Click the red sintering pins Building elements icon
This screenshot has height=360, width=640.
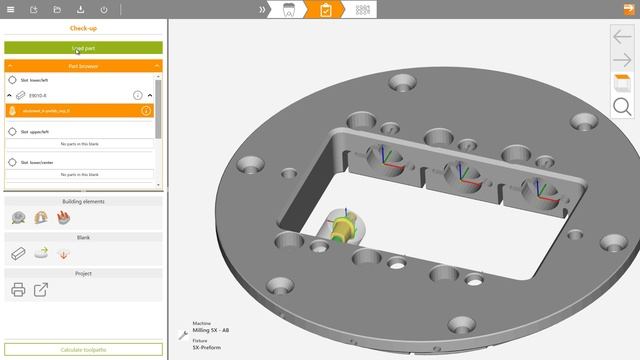(63, 218)
